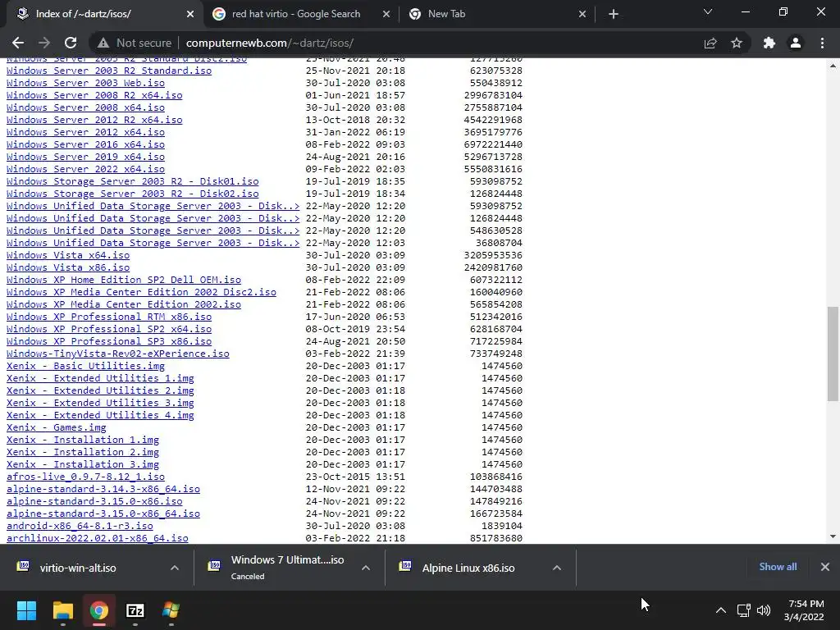Click the forward navigation arrow
The height and width of the screenshot is (630, 840).
[44, 43]
